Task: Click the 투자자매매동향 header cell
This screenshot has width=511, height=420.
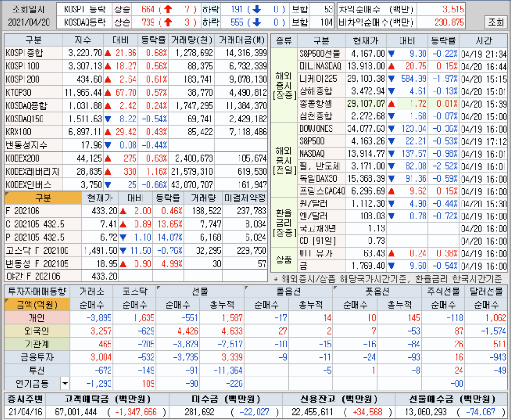Action: (37, 292)
